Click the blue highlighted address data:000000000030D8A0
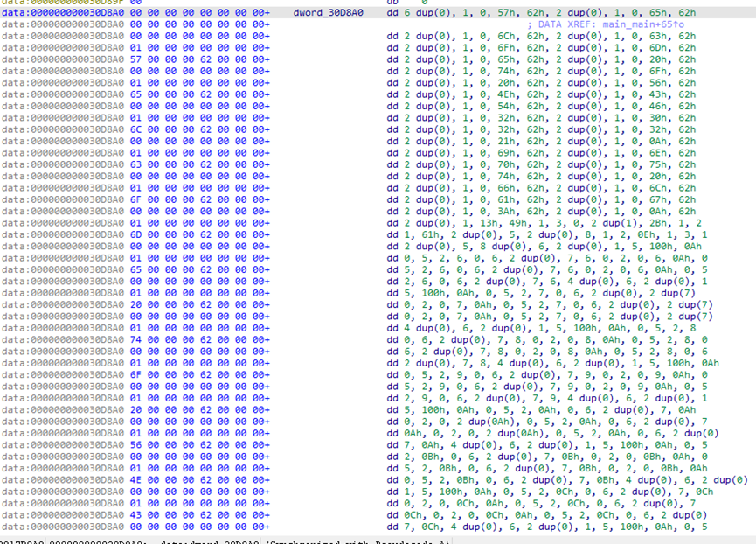 click(x=63, y=12)
